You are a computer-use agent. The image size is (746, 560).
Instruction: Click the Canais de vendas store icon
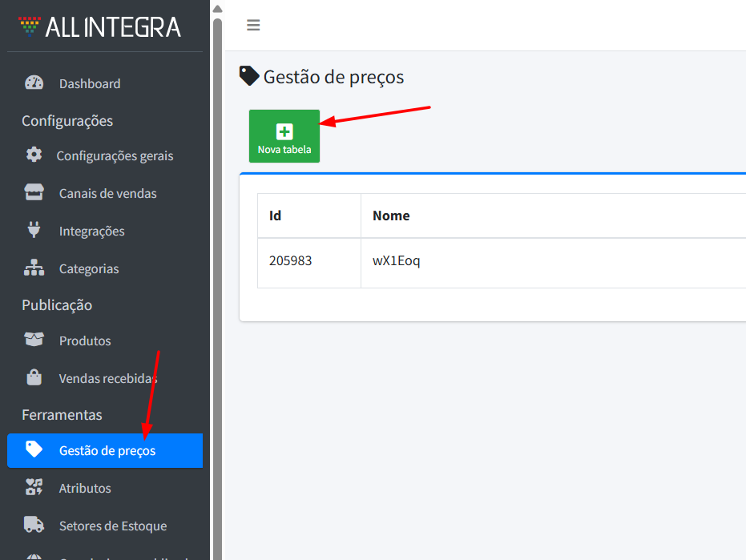click(34, 193)
